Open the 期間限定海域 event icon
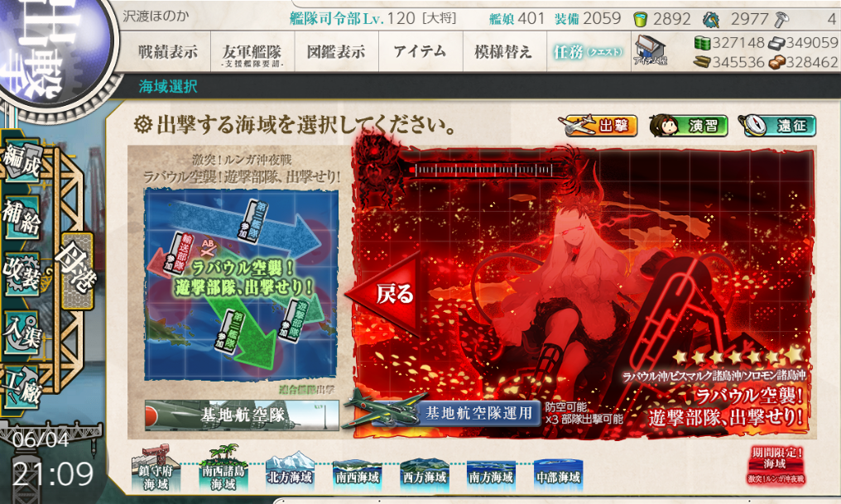The width and height of the screenshot is (841, 504). point(775,465)
